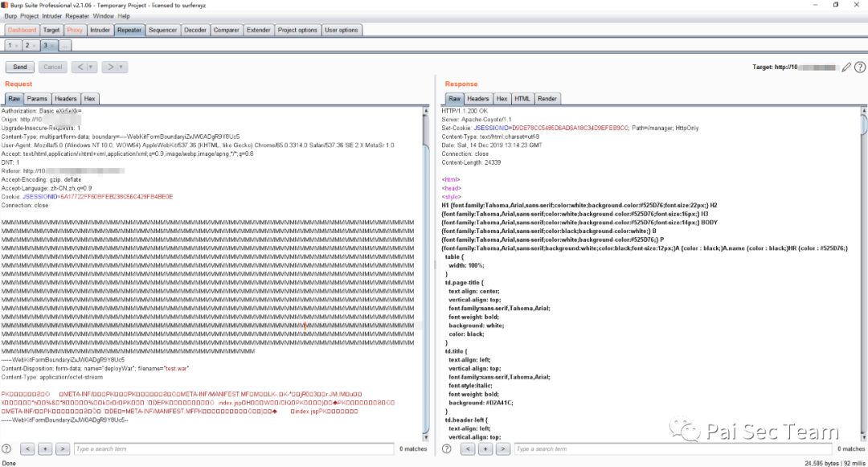Select the response Raw tab
868x467 pixels.
tap(454, 99)
